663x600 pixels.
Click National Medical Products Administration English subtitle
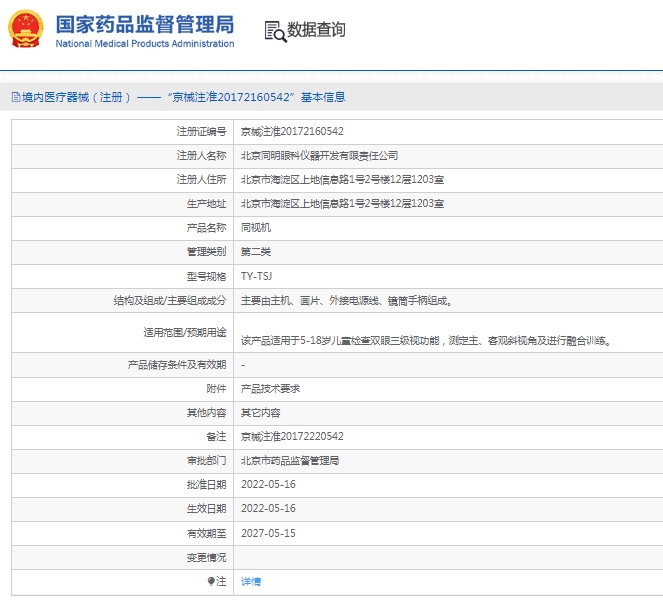point(144,44)
